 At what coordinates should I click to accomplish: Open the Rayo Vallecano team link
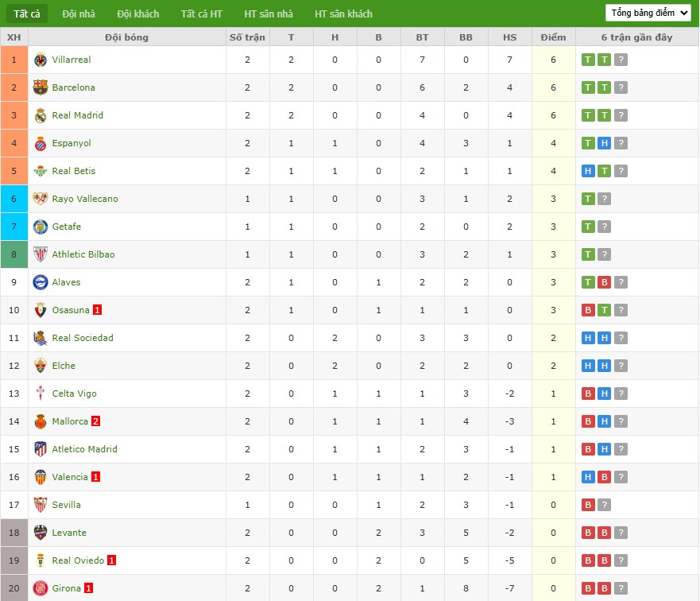[x=85, y=199]
